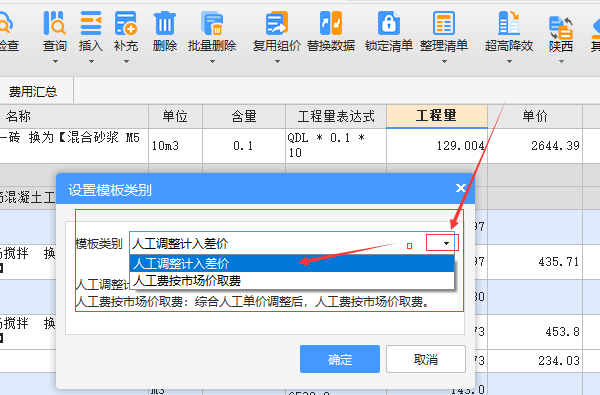Select the 453.8 unit price cell

[x=535, y=331]
